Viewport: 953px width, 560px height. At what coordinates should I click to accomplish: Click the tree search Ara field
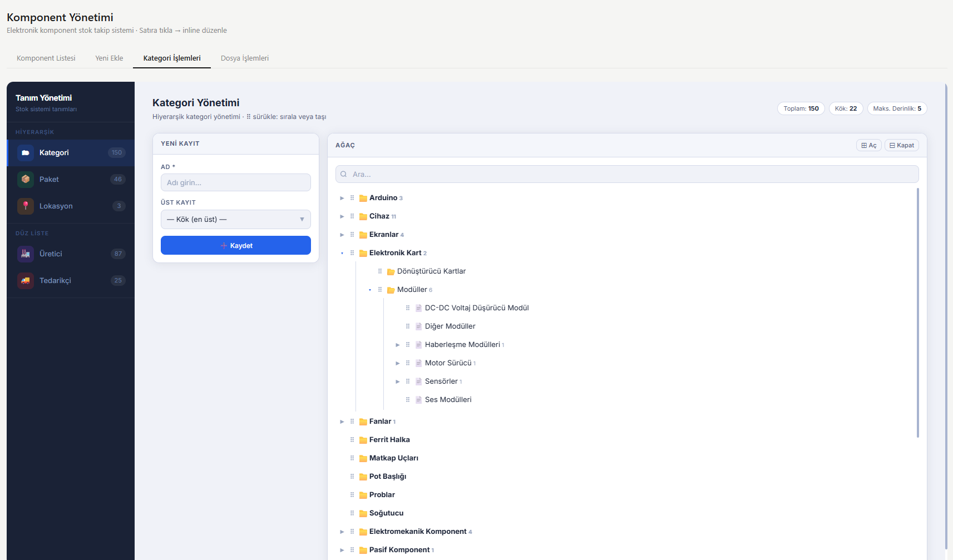(x=627, y=175)
